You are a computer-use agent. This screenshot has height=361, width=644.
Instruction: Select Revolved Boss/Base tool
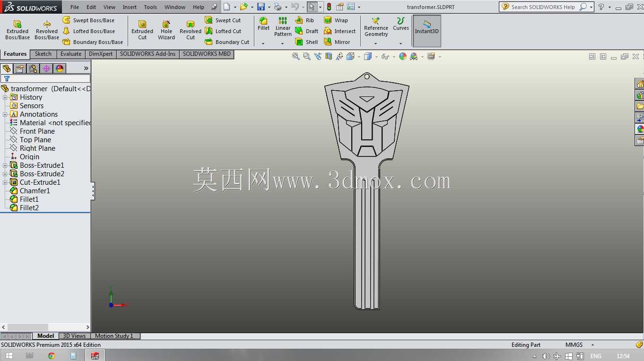click(47, 30)
